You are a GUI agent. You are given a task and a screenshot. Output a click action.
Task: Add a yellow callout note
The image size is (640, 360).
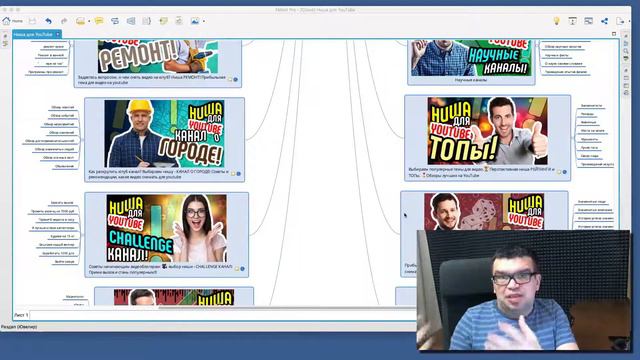pyautogui.click(x=99, y=21)
